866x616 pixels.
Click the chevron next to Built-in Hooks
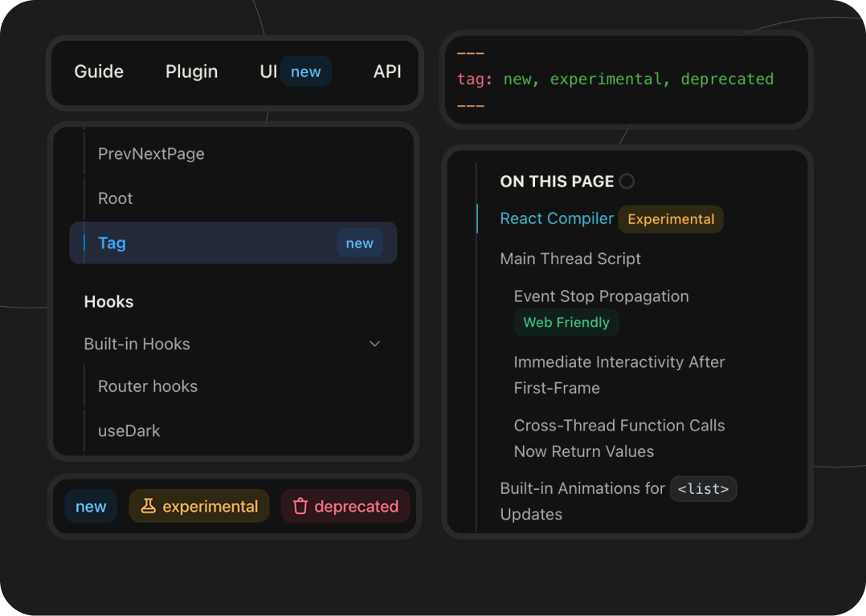(x=374, y=343)
